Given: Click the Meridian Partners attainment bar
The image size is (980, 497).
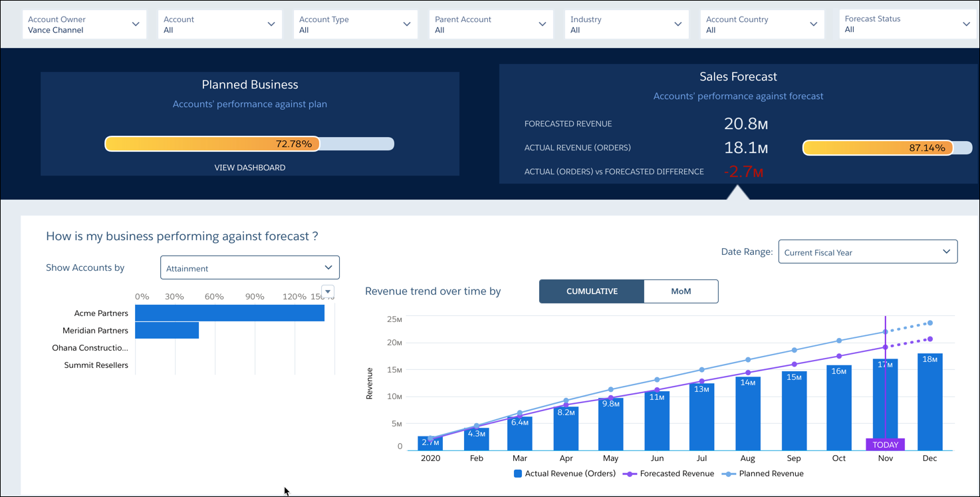Looking at the screenshot, I should point(167,331).
